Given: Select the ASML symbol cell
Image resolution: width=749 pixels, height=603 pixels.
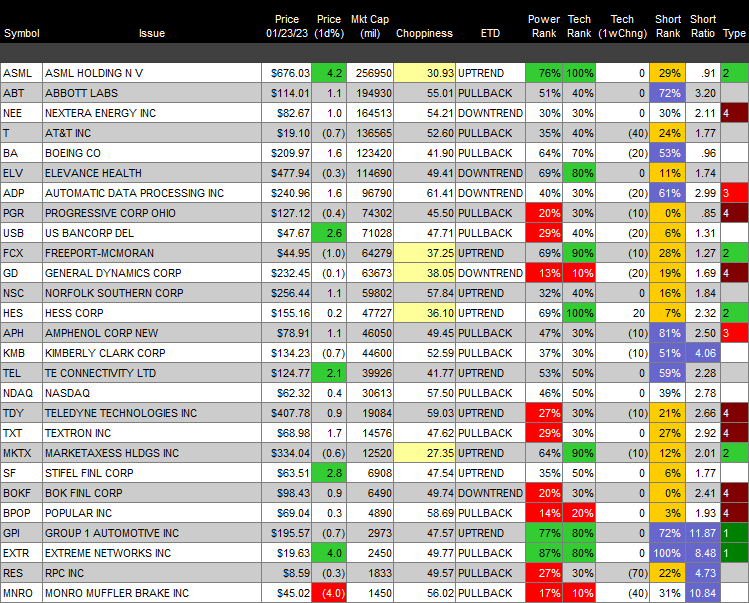Looking at the screenshot, I should click(x=21, y=73).
